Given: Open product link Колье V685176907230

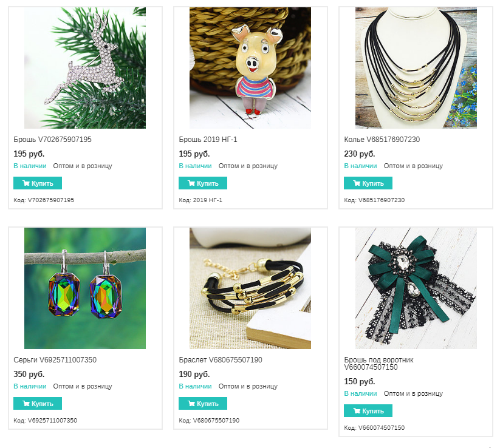Looking at the screenshot, I should click(x=382, y=140).
